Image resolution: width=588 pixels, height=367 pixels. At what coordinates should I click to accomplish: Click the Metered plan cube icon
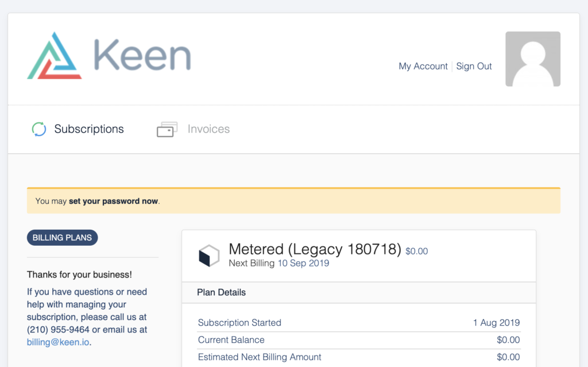point(209,256)
